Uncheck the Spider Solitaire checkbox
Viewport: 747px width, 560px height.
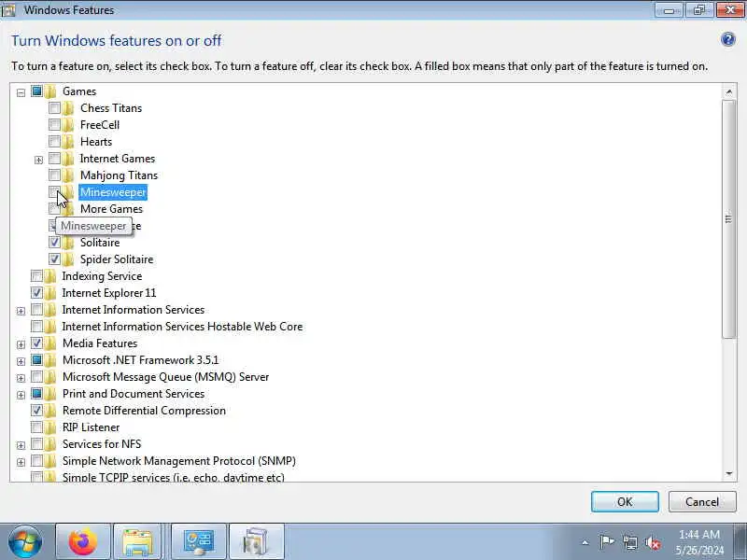[54, 259]
